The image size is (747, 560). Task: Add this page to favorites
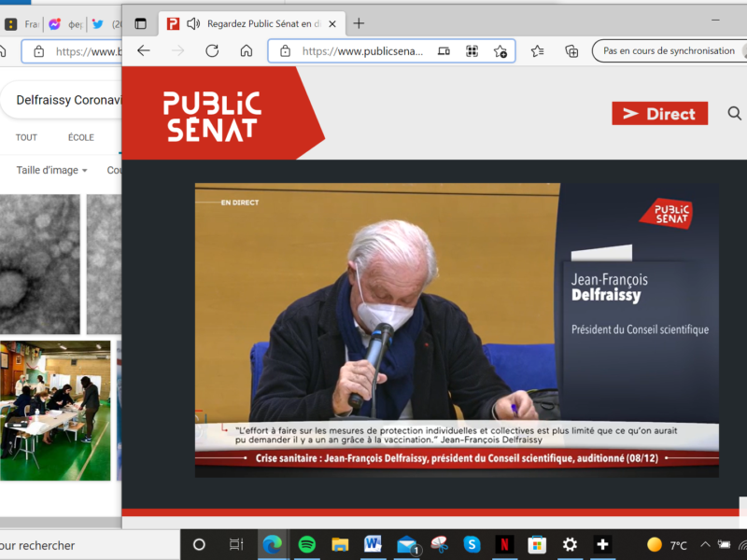(x=500, y=51)
